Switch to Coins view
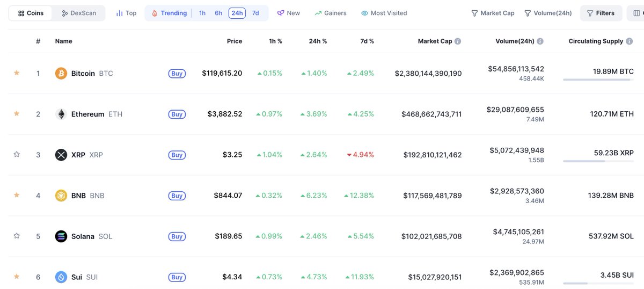The height and width of the screenshot is (289, 644). [30, 13]
